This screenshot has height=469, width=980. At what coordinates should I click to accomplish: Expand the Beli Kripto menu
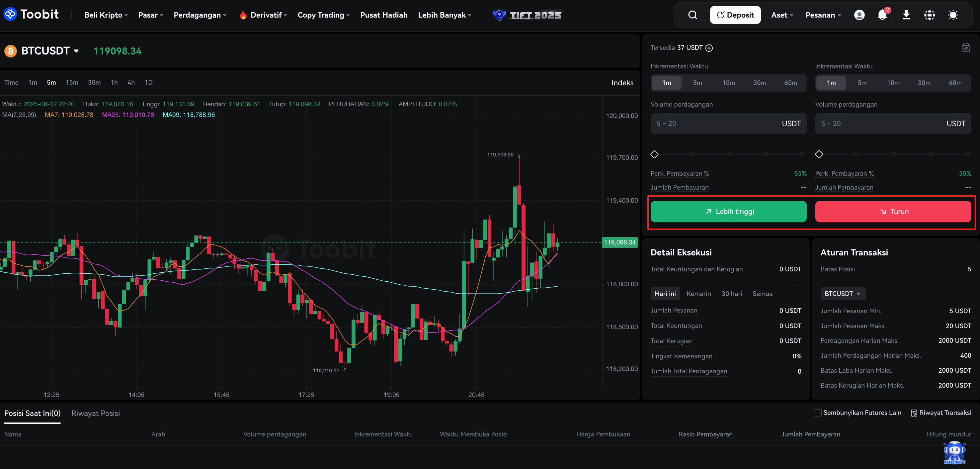click(x=106, y=15)
